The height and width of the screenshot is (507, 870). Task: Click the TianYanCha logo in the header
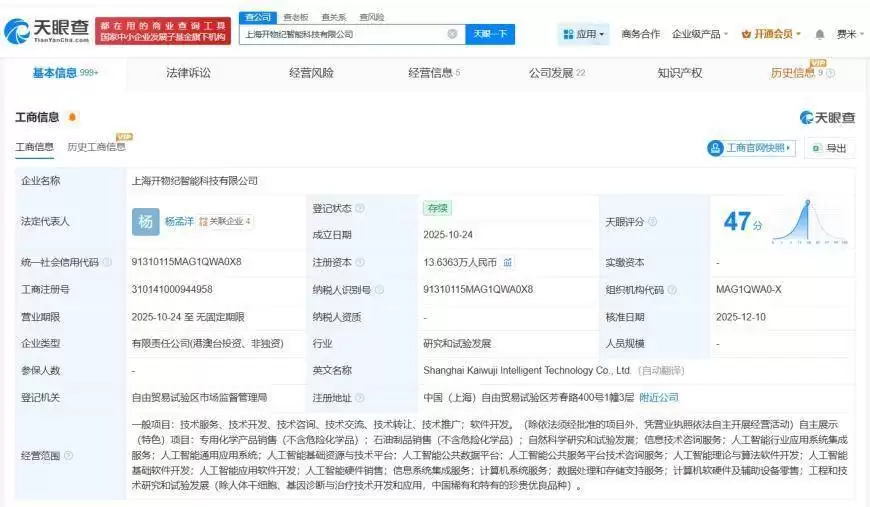[47, 32]
